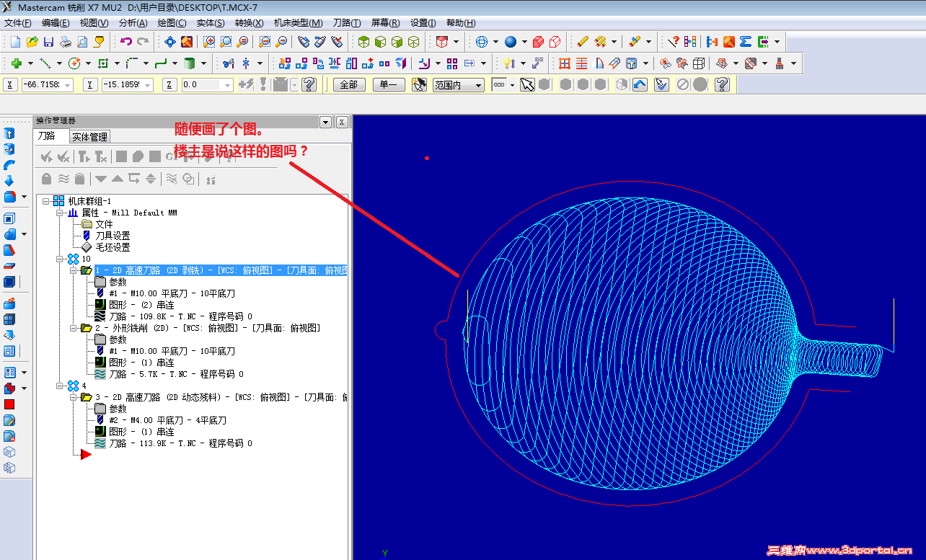Collapse toolpath group 10 node
The height and width of the screenshot is (560, 926).
pos(59,259)
